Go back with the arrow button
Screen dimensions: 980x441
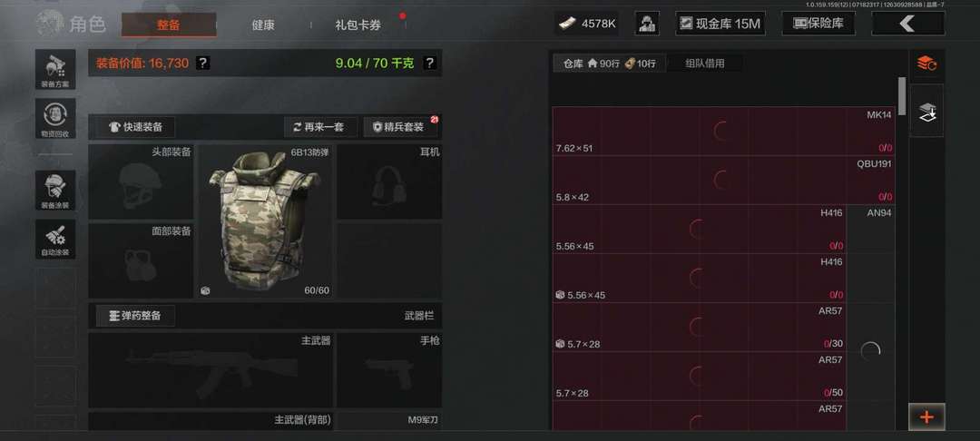(907, 24)
